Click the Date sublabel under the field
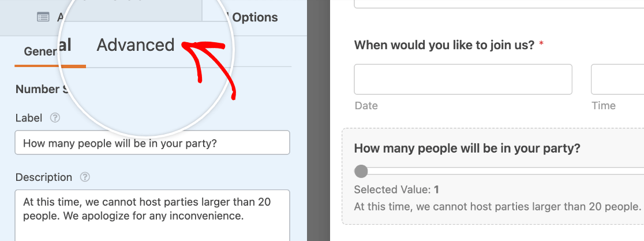 pyautogui.click(x=366, y=106)
